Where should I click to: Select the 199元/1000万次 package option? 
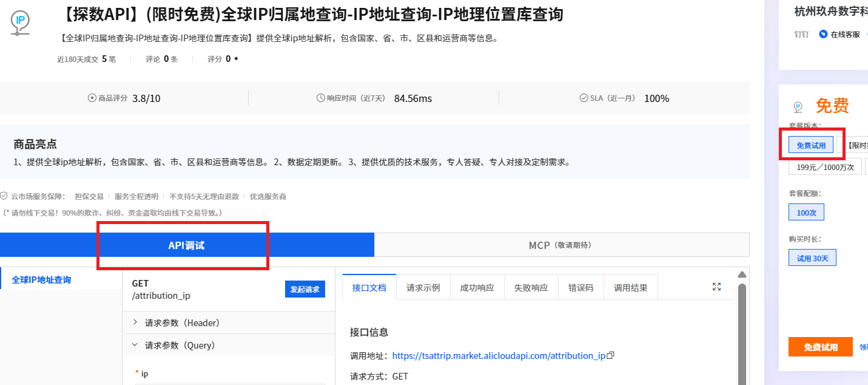825,167
